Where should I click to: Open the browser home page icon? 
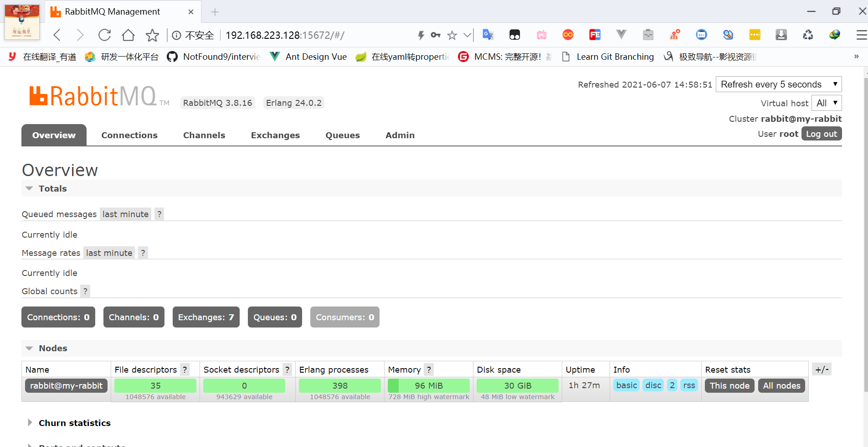pyautogui.click(x=128, y=35)
